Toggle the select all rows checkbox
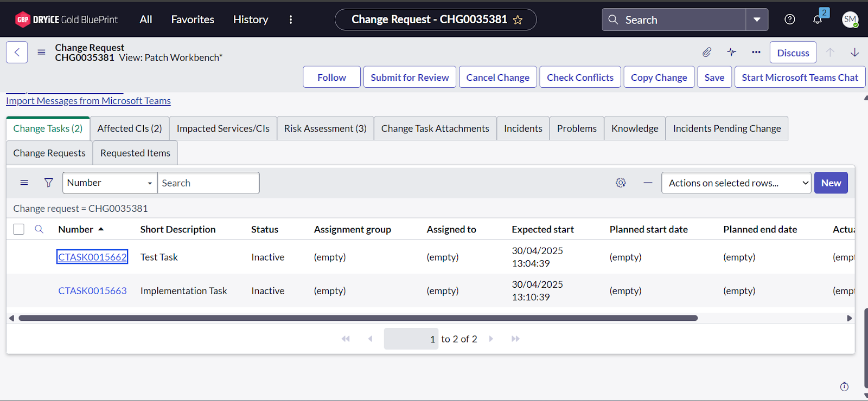The height and width of the screenshot is (401, 868). [x=19, y=229]
